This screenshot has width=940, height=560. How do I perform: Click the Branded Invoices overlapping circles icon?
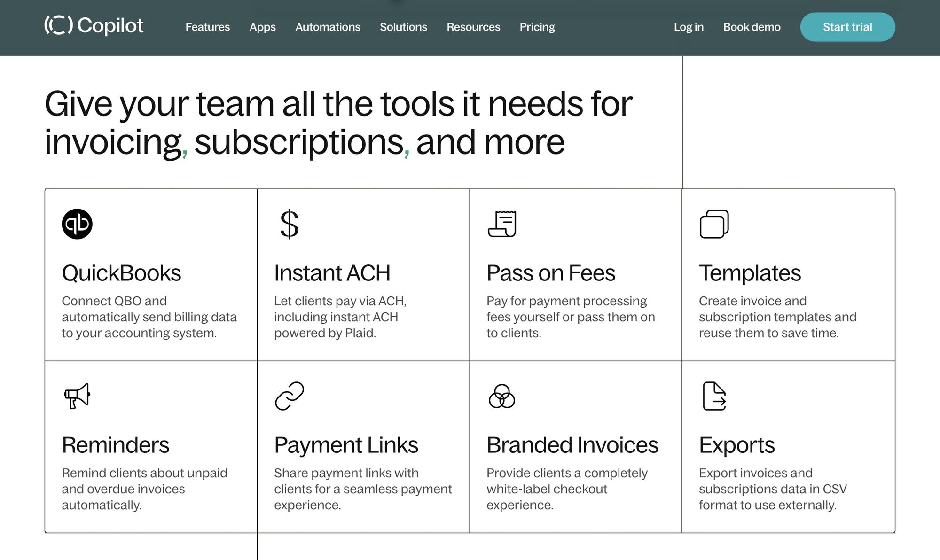[x=502, y=396]
